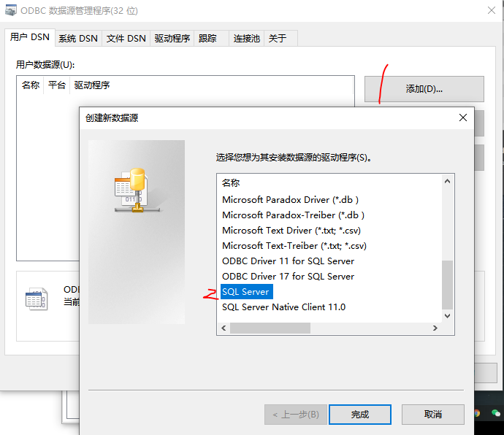This screenshot has height=435, width=504.
Task: Pick SQL Server Native Client 11.0
Action: pos(284,307)
